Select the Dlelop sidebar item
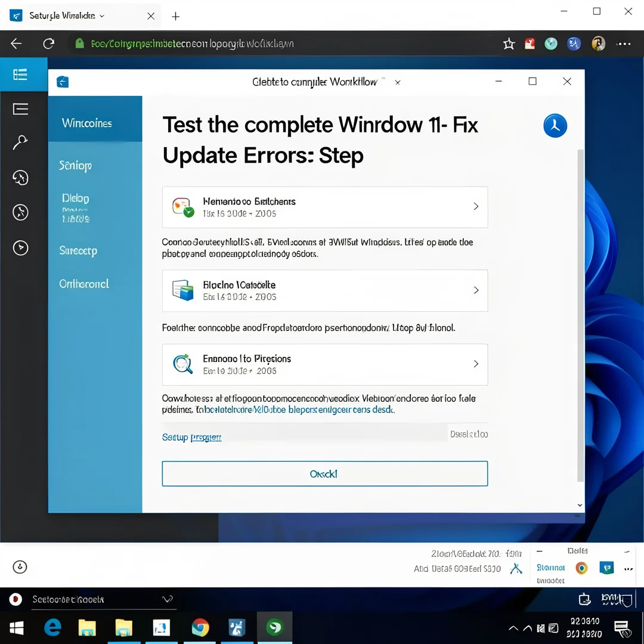 pos(76,199)
